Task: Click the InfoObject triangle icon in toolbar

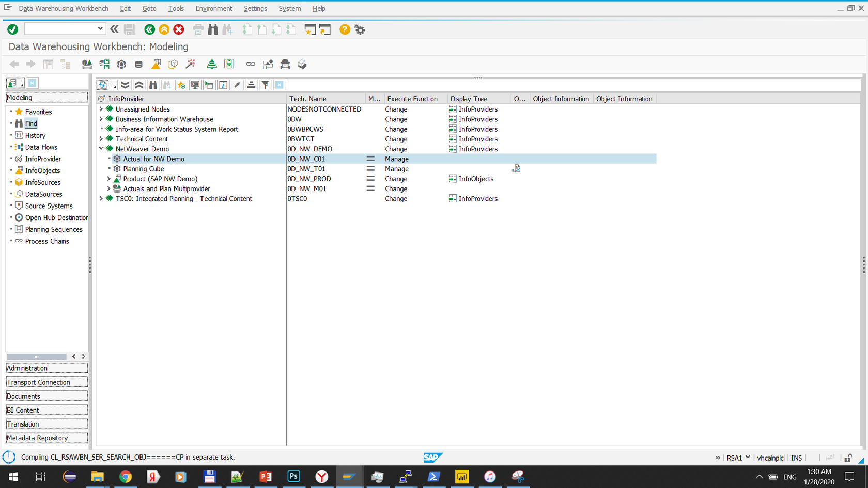Action: pyautogui.click(x=156, y=64)
